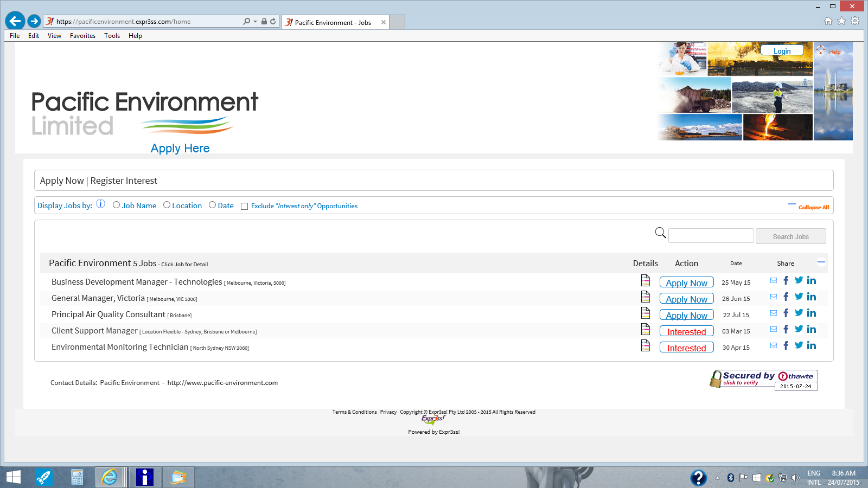Show hidden system tray icons
868x488 pixels.
pos(717,478)
